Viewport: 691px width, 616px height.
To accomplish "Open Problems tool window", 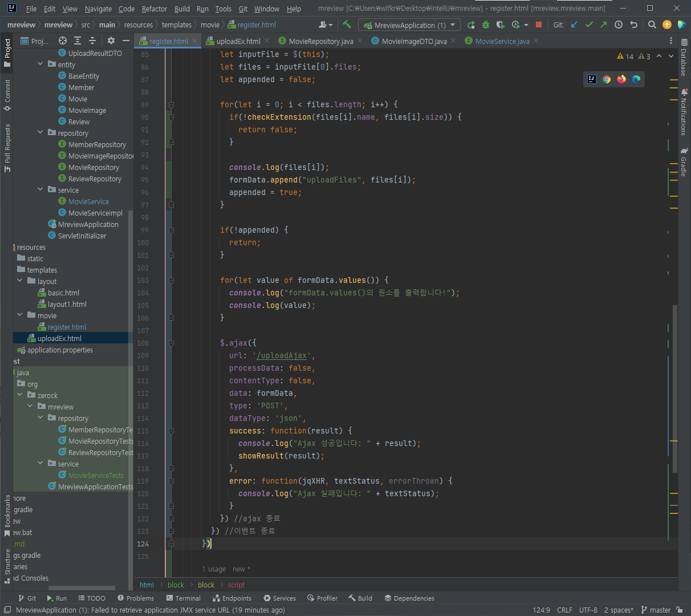I will [136, 598].
